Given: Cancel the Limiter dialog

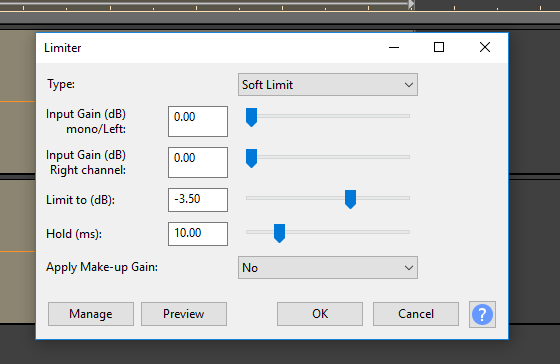Looking at the screenshot, I should [416, 314].
